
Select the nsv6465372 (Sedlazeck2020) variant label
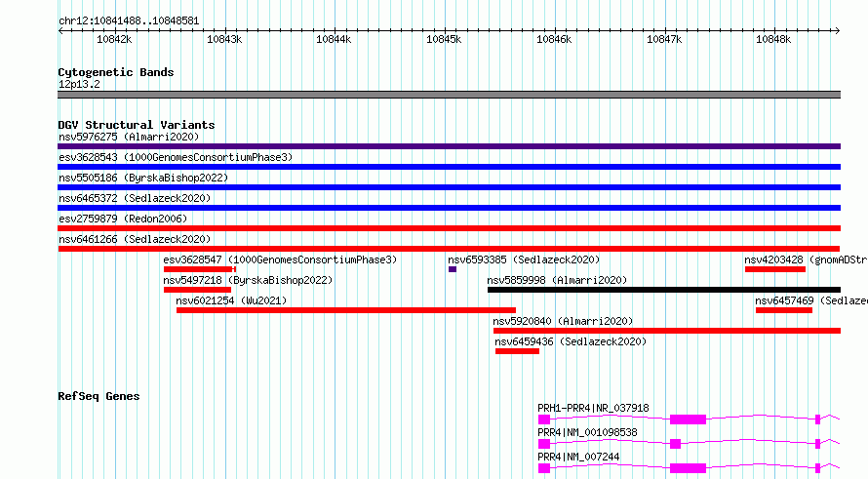point(135,198)
